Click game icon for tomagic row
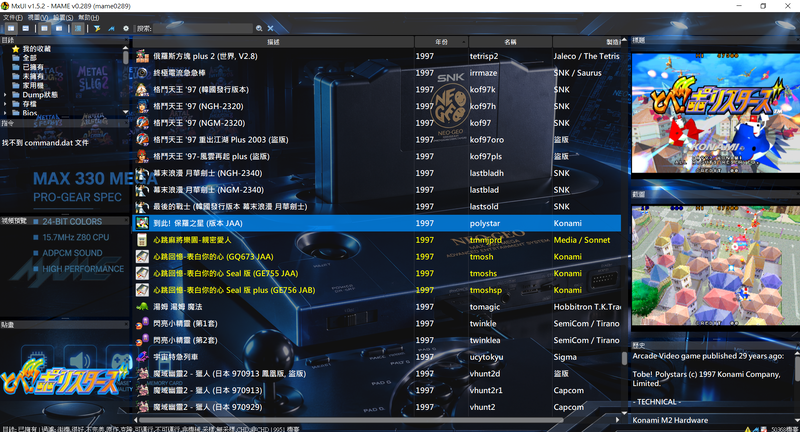The width and height of the screenshot is (800, 432). [x=142, y=307]
